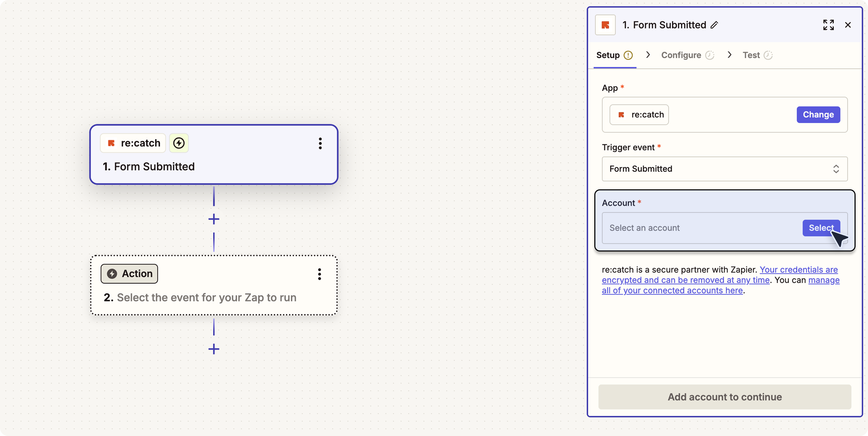Screen dimensions: 868x436
Task: Click the lightning bolt trigger icon on the re:catch card
Action: coord(179,143)
